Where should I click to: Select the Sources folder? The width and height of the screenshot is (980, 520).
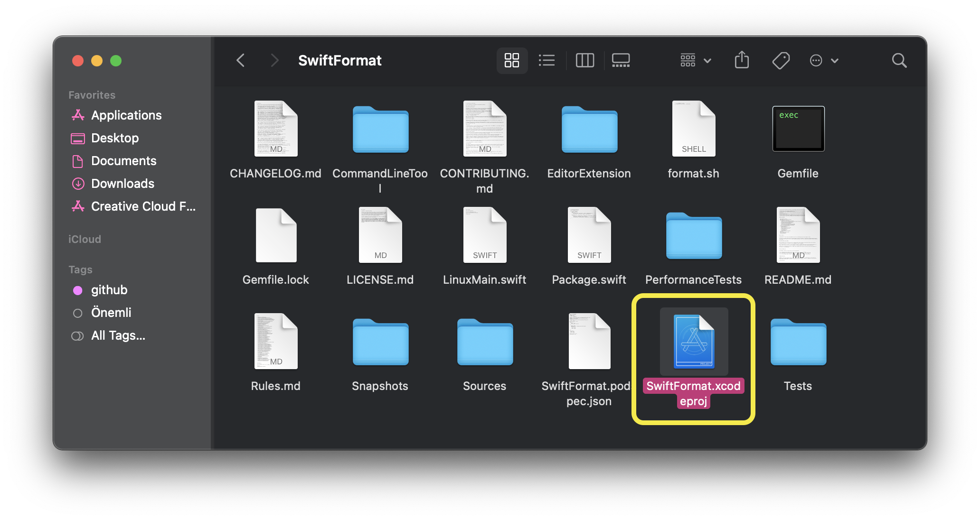click(x=485, y=342)
